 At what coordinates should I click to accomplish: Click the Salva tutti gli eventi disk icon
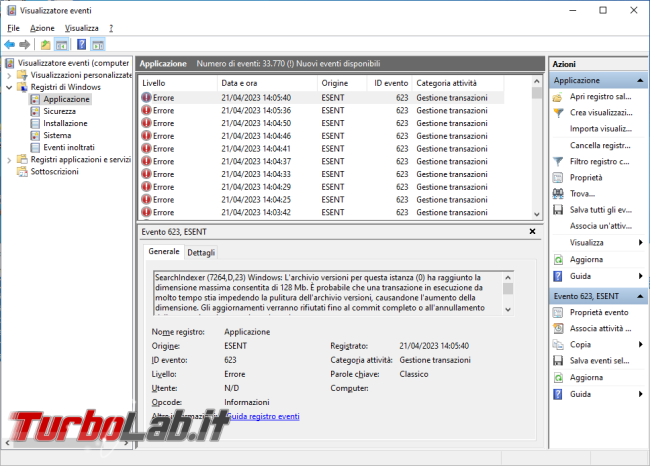(558, 210)
